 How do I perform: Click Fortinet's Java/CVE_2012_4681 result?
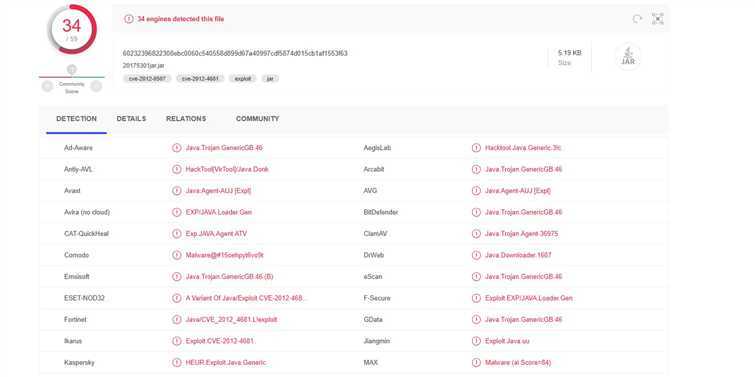tap(231, 319)
